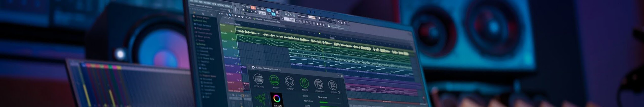Screen dimensions: 644x107
Task: Open the VIEW menu
Action: click(x=214, y=4)
